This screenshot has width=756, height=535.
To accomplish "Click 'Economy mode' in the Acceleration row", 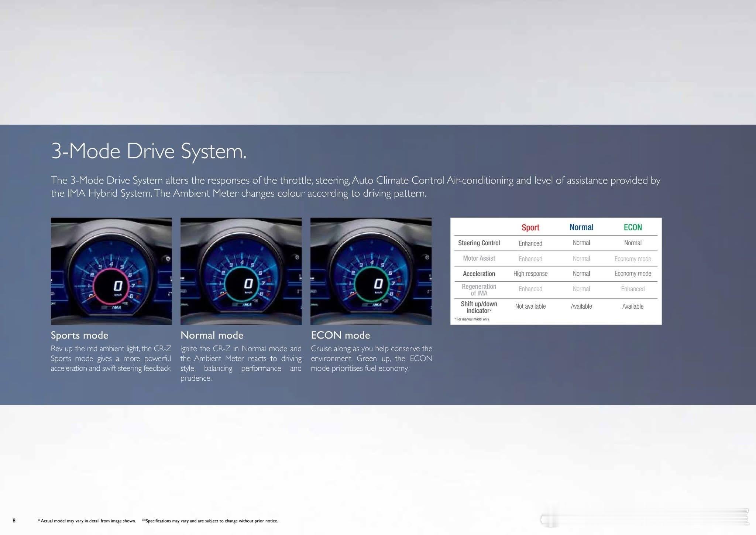I will click(x=633, y=274).
